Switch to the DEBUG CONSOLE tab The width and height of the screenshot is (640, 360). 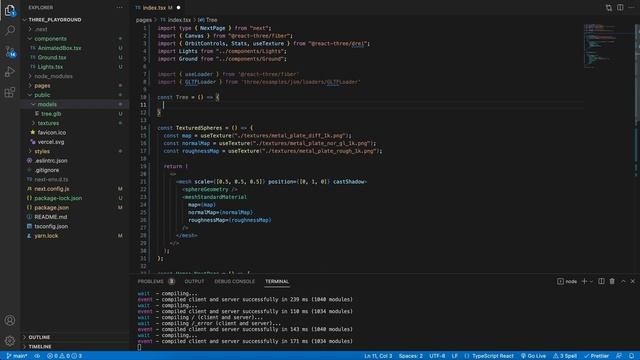[234, 281]
